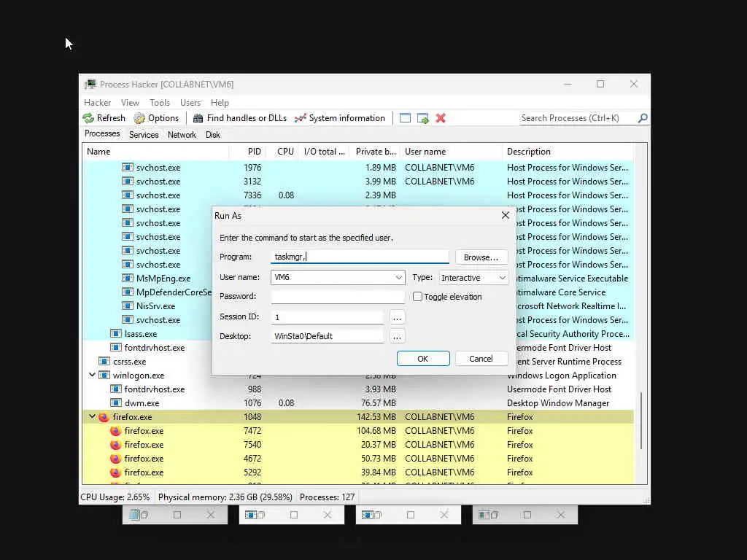Sort by the Private bytes column header

374,152
